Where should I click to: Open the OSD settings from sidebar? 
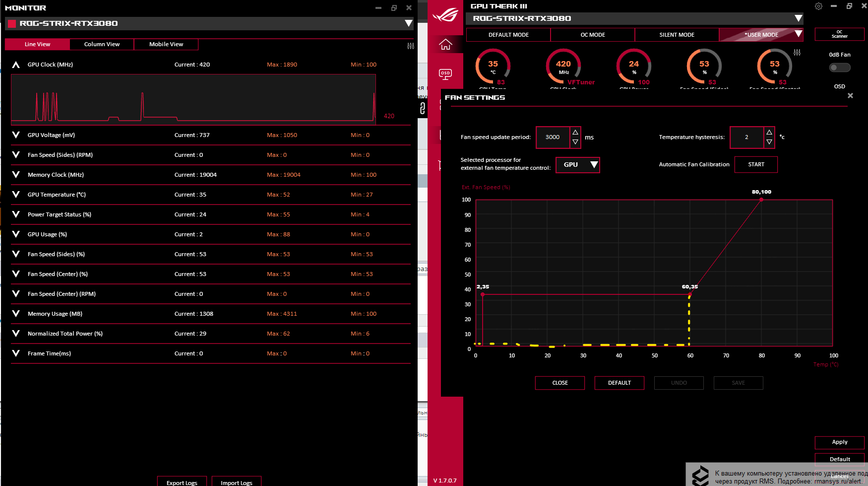click(445, 74)
